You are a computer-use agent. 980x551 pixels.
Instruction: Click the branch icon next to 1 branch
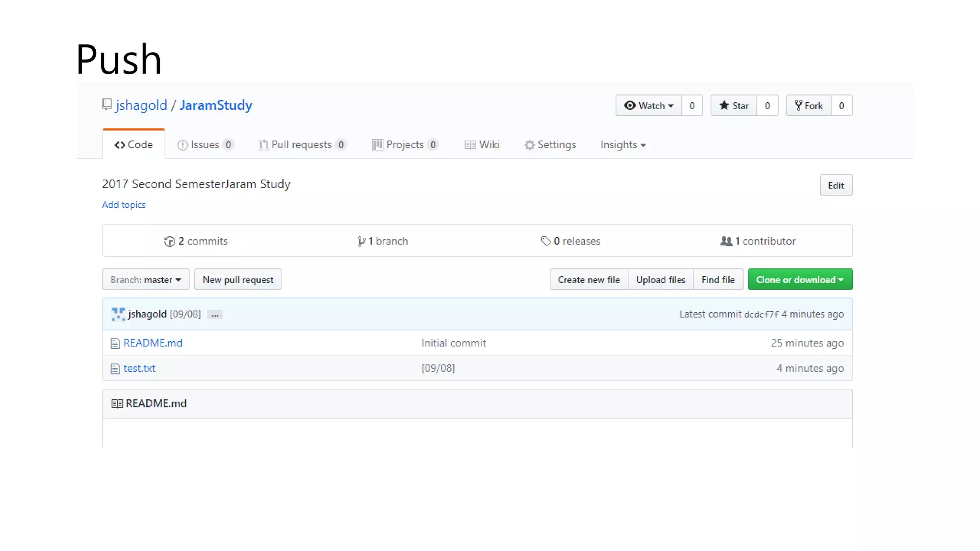coord(361,242)
